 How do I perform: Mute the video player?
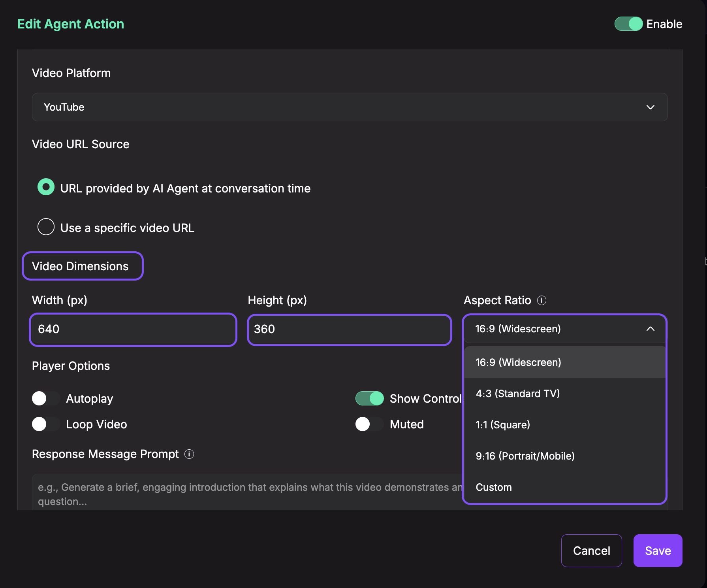[x=369, y=424]
